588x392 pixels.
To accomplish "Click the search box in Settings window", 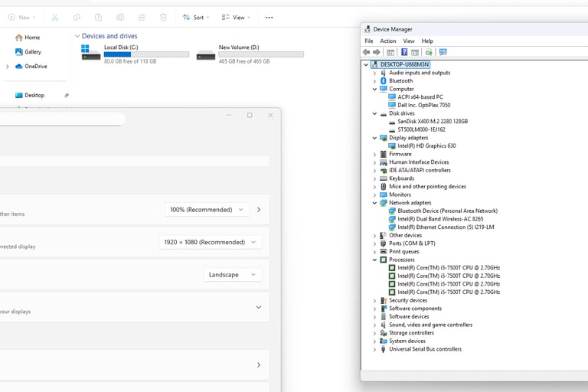I will [62, 119].
